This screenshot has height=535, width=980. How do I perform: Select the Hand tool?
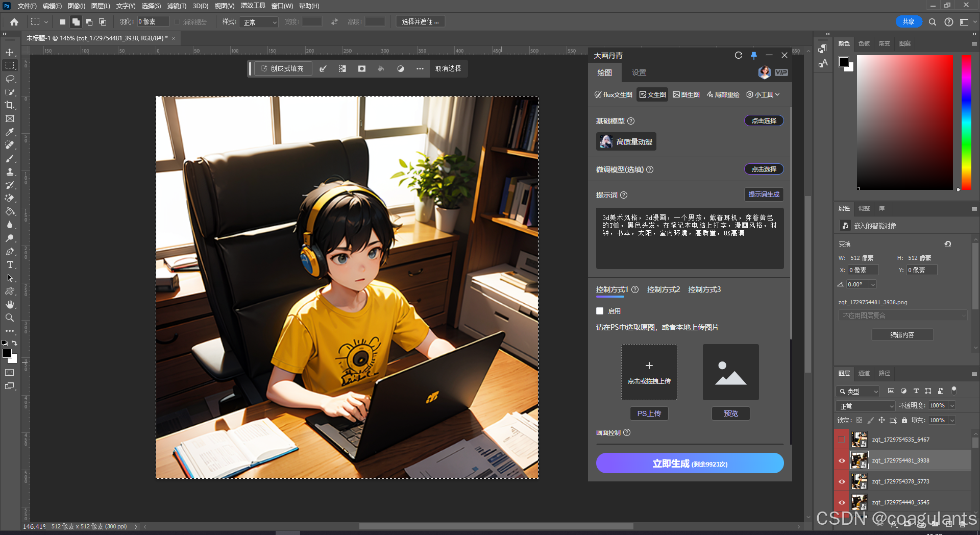point(10,304)
